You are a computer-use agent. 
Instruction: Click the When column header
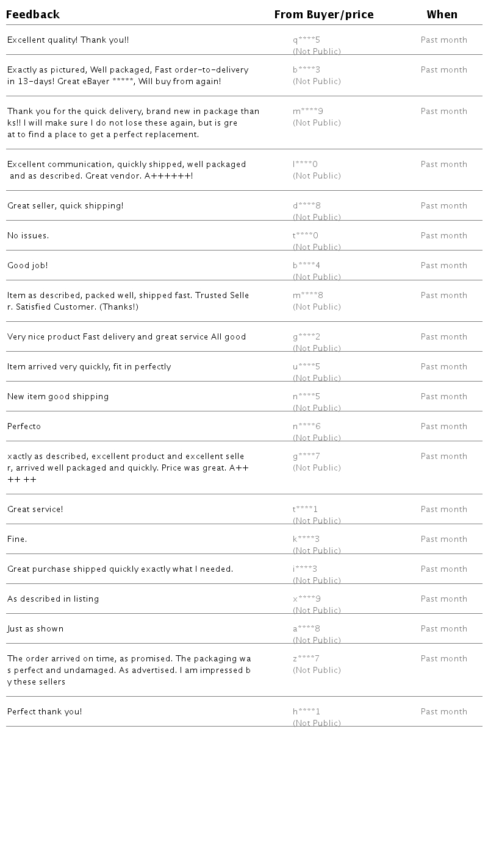tap(442, 15)
